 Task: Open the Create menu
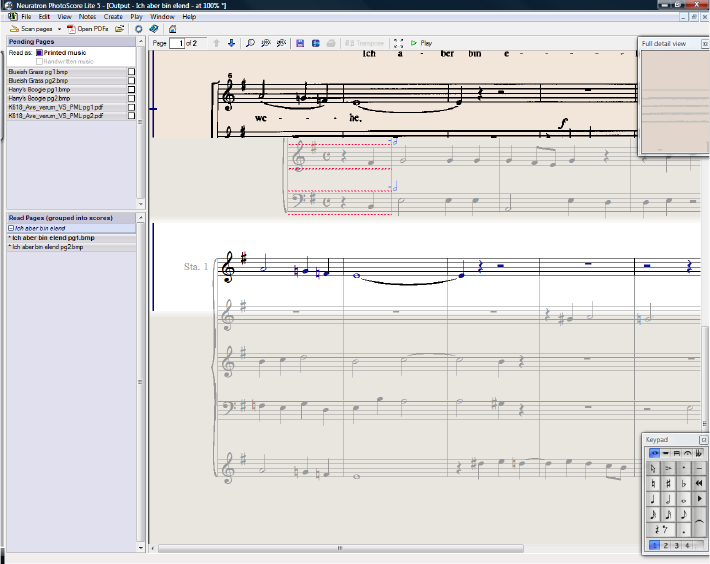pyautogui.click(x=113, y=17)
